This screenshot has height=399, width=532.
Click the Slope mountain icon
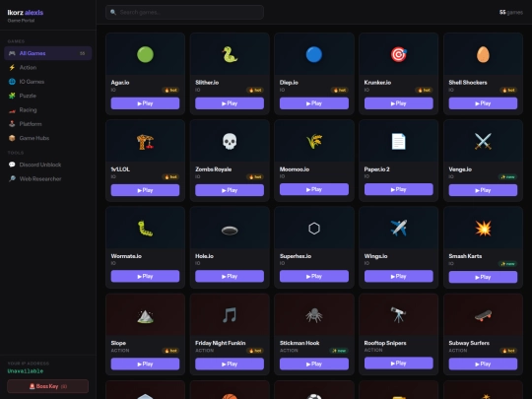pyautogui.click(x=145, y=316)
